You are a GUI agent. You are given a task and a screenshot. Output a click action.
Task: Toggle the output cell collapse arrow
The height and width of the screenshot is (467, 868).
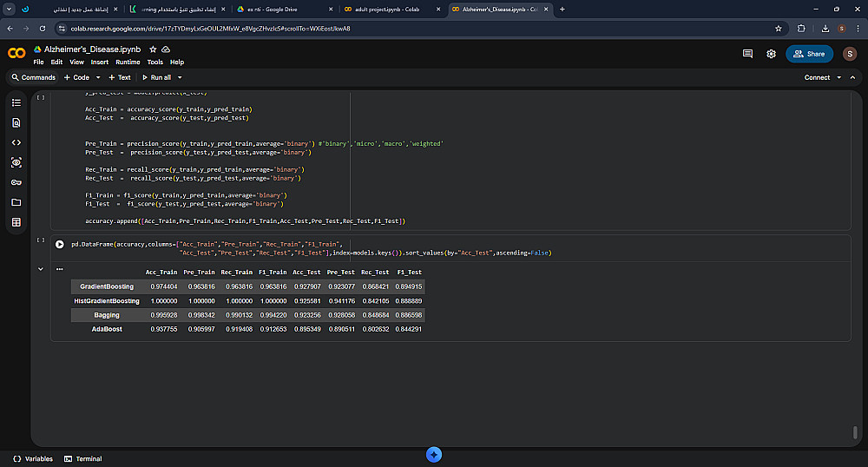pyautogui.click(x=41, y=269)
